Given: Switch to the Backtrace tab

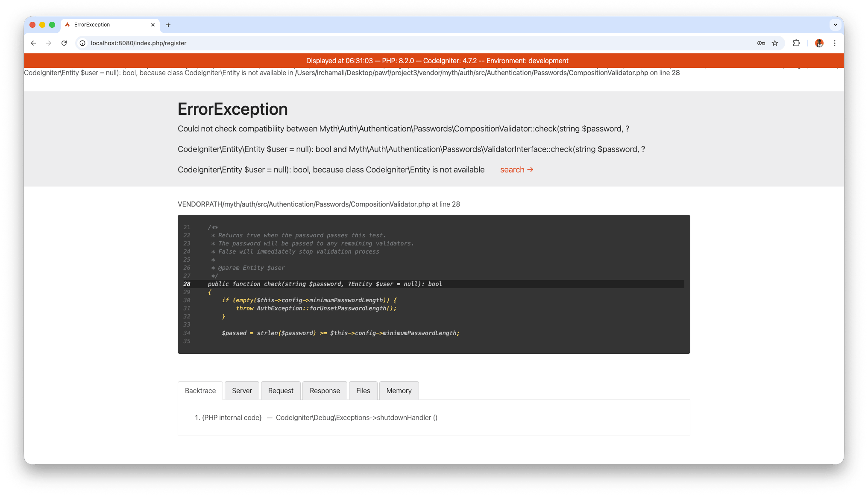Looking at the screenshot, I should pos(200,391).
